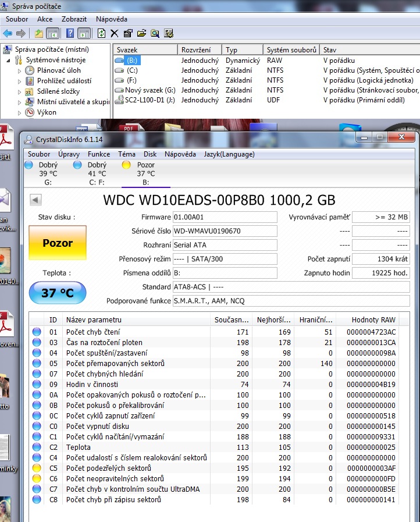420x522 pixels.
Task: Click the (B:) volume drive icon
Action: (x=119, y=61)
